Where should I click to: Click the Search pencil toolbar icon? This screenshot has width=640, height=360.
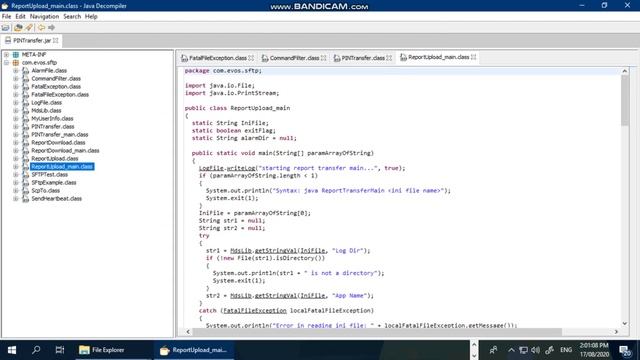point(29,28)
